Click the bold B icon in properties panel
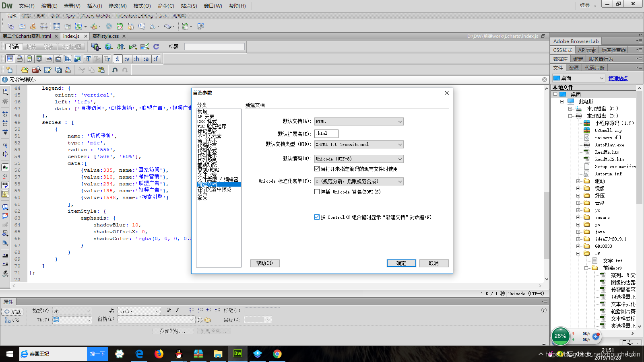This screenshot has height=362, width=644. click(169, 311)
